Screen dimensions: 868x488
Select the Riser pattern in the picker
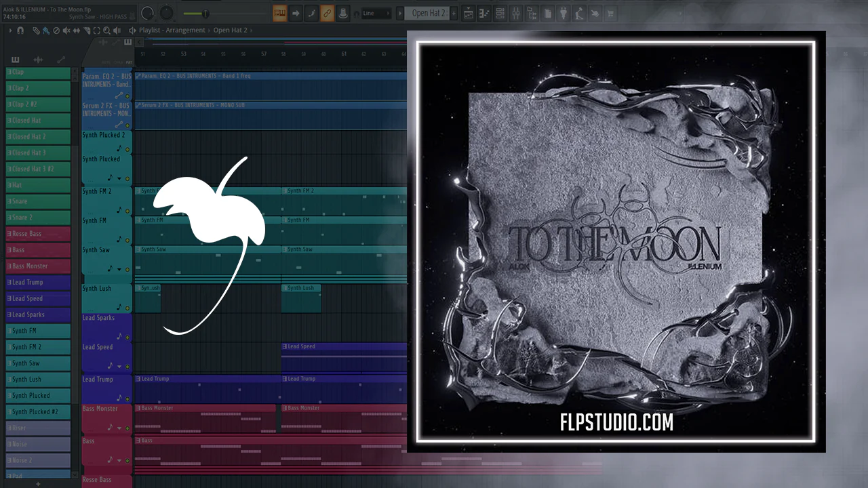38,428
